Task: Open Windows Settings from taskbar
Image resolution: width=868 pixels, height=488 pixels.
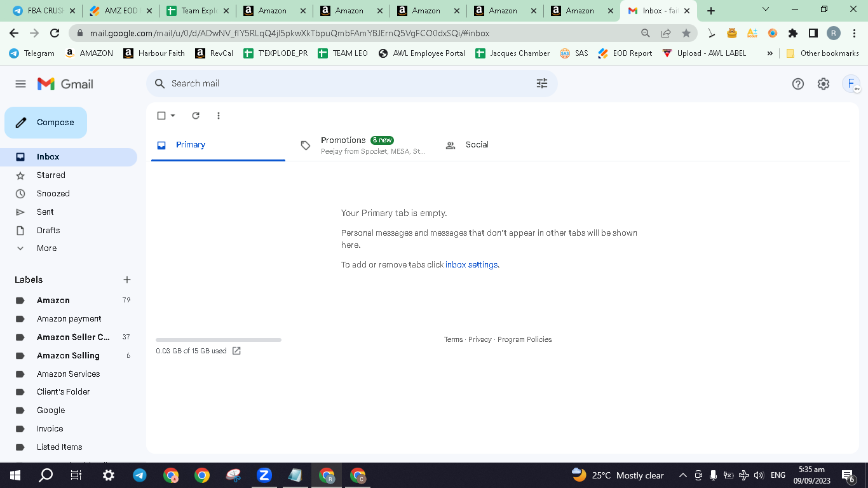Action: (109, 475)
